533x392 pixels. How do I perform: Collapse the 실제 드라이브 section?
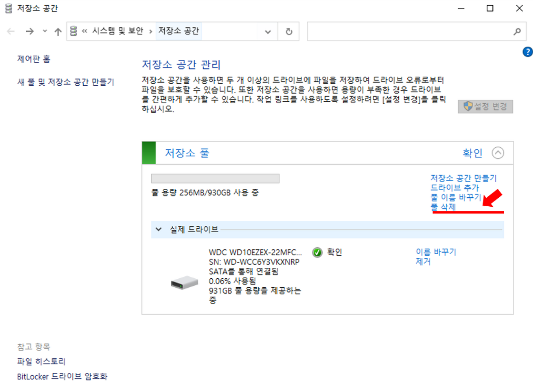[158, 230]
